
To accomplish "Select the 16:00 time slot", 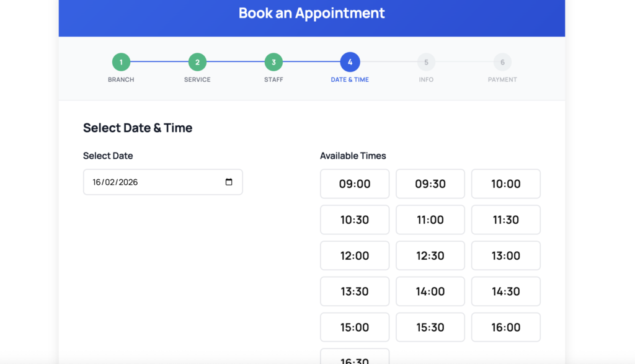I will coord(506,327).
